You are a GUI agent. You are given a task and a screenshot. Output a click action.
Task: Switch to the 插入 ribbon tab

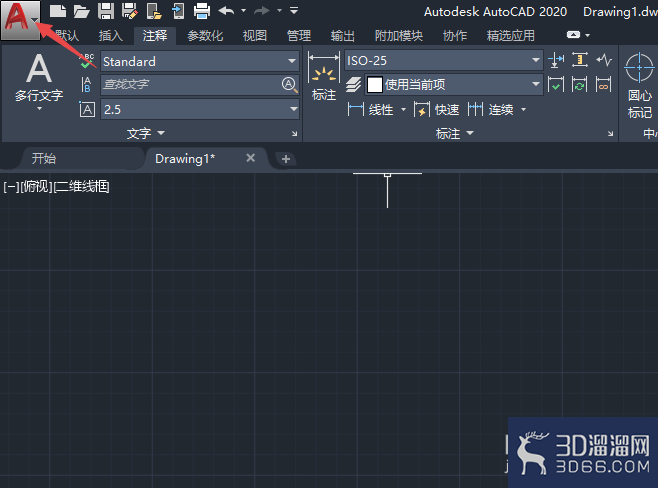click(111, 36)
